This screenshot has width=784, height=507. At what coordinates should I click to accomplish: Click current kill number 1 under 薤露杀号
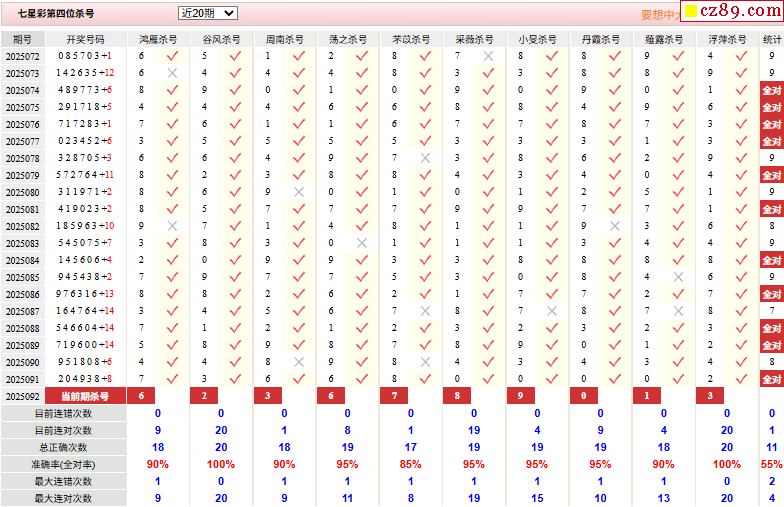coord(646,396)
